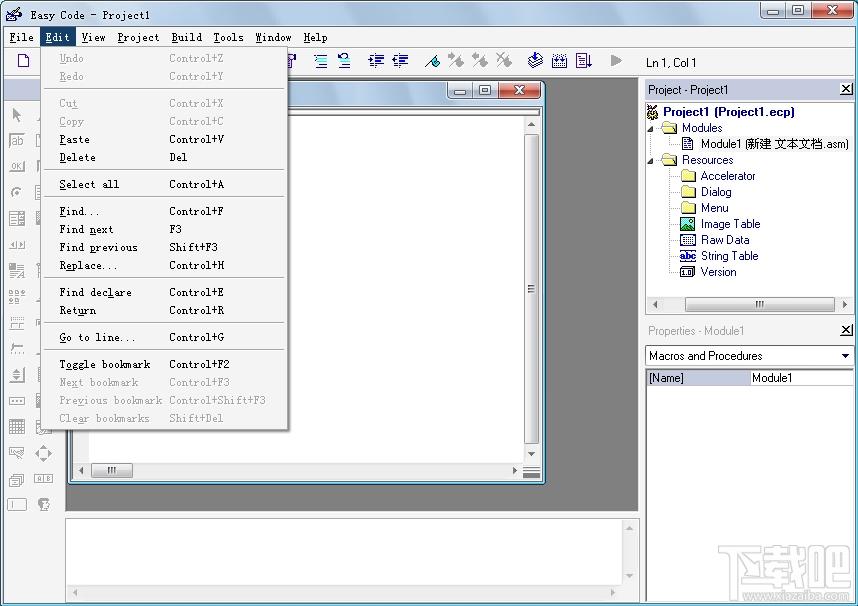The width and height of the screenshot is (858, 606).
Task: Choose Find declare in Edit menu
Action: tap(164, 292)
